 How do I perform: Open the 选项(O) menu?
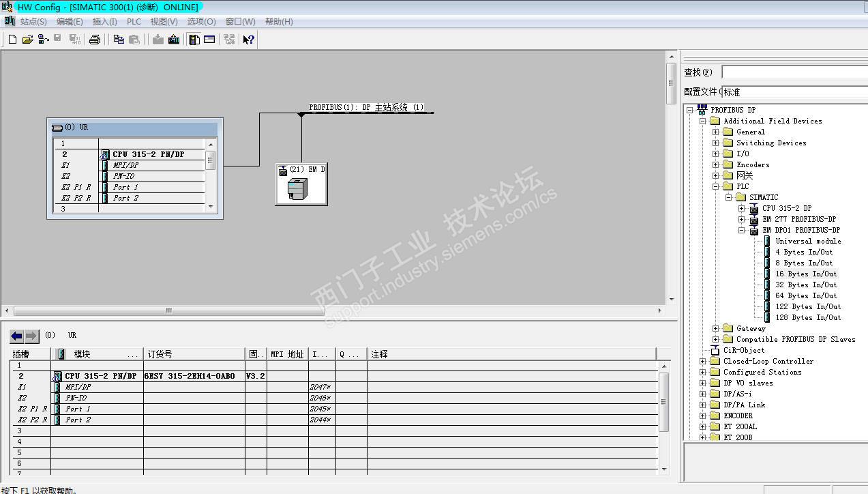201,22
